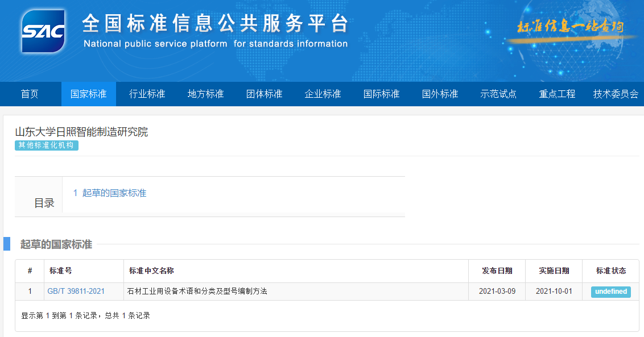Screen dimensions: 644x337
Task: Click the 山东大学日照智能制造研究院 heading
Action: pyautogui.click(x=81, y=132)
